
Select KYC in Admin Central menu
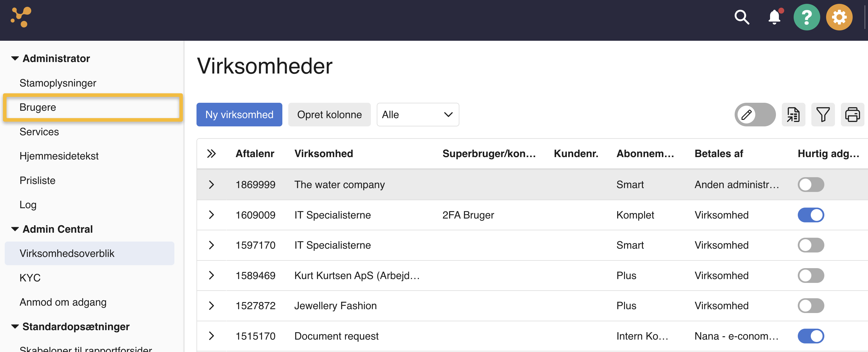pyautogui.click(x=30, y=278)
